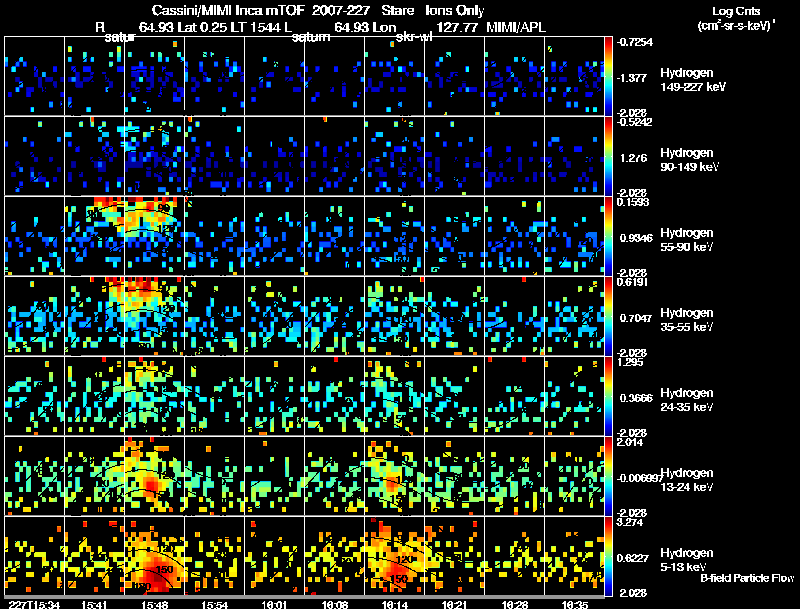Open the 5-13 keV panel at 16:14
The image size is (800, 609).
[x=394, y=556]
